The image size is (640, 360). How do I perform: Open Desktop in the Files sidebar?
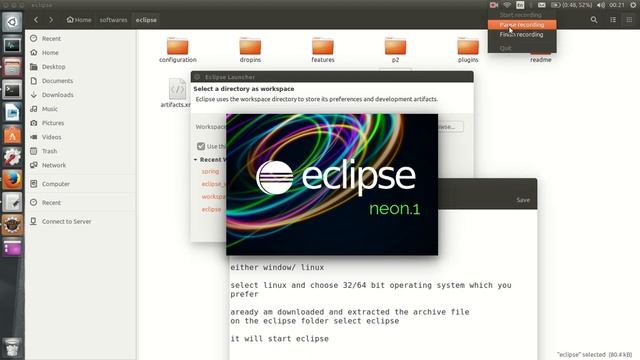(53, 67)
